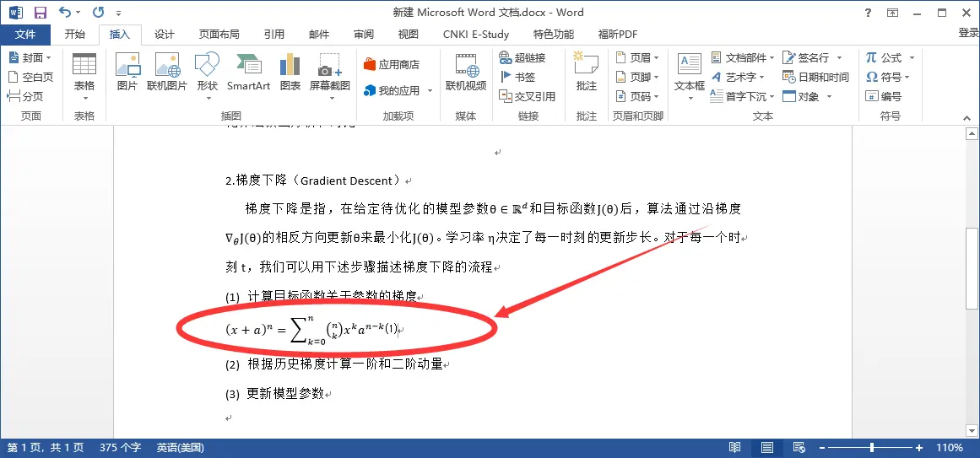
Task: Insert a hyperlink (超链接)
Action: [x=522, y=57]
